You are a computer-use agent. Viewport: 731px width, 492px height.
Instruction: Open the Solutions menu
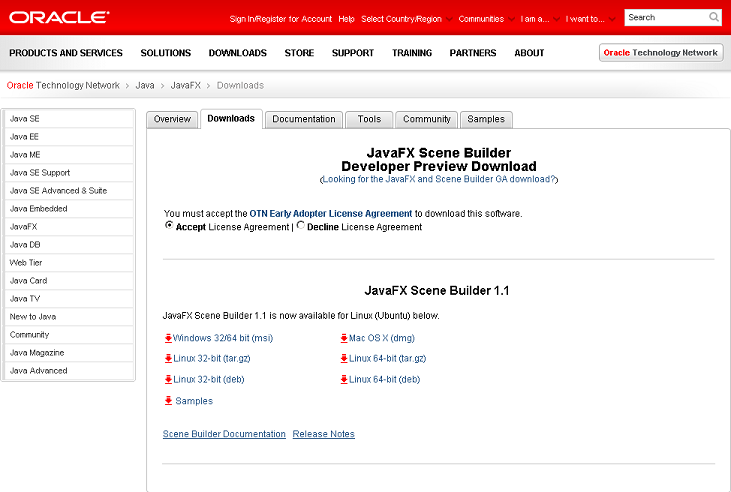(166, 53)
